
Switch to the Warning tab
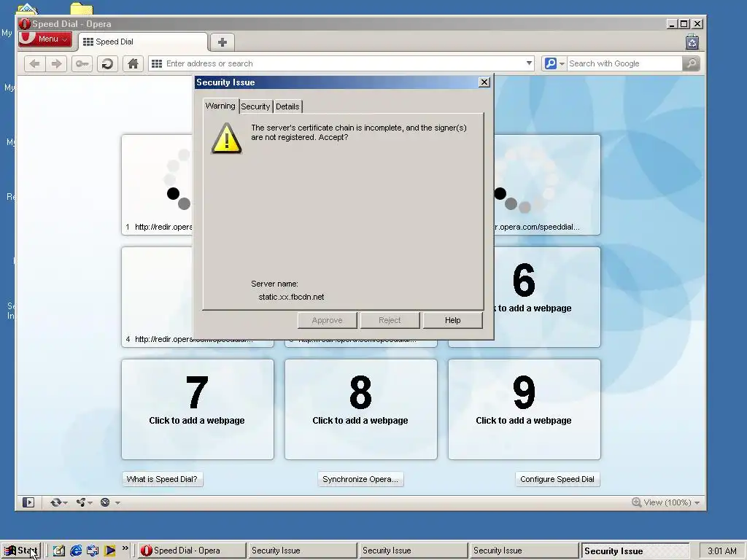[x=220, y=106]
